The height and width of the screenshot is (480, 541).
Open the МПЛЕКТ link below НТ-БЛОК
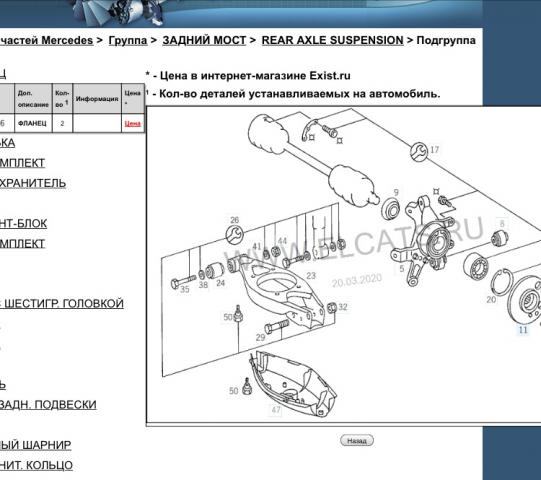tap(22, 244)
